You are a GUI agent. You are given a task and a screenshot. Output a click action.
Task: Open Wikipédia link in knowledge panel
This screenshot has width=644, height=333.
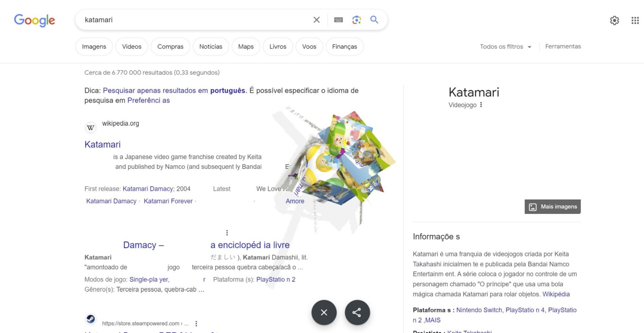coord(556,294)
